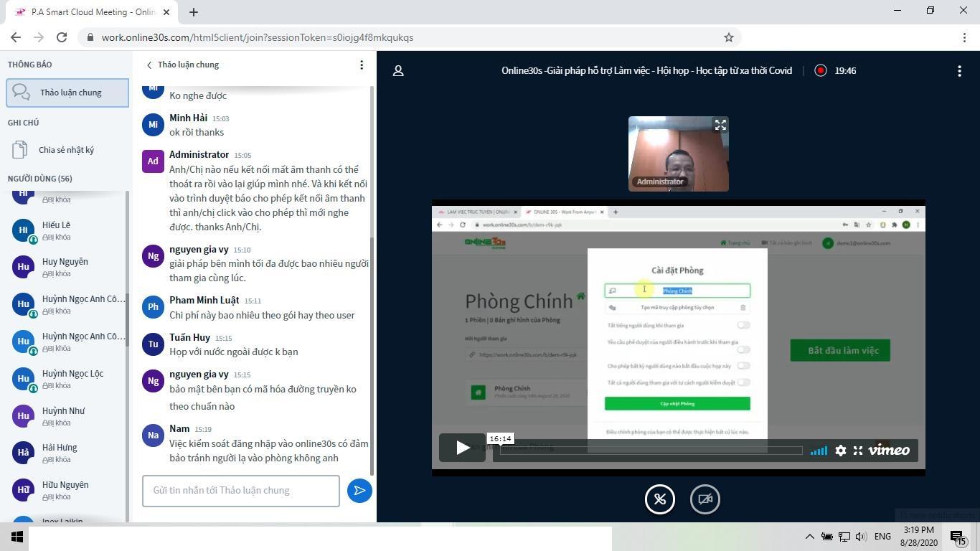980x551 pixels.
Task: Toggle the user list person icon
Action: (x=398, y=70)
